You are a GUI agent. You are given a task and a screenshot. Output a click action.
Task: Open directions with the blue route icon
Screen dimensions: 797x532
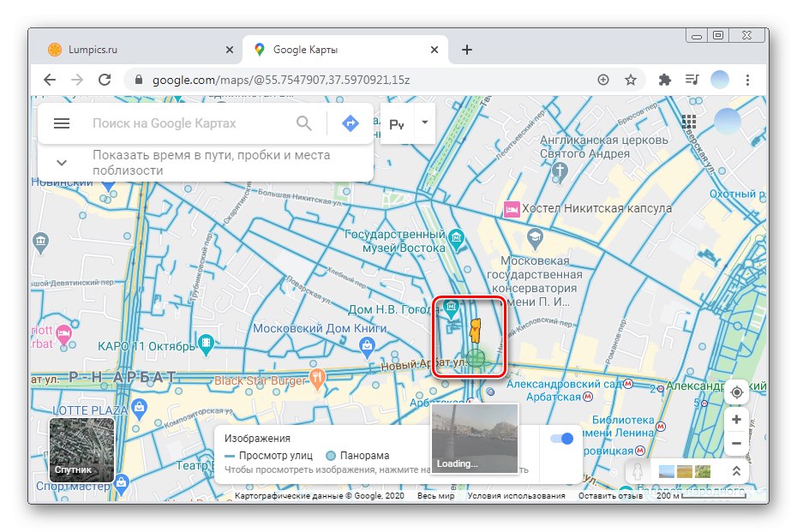pyautogui.click(x=350, y=123)
